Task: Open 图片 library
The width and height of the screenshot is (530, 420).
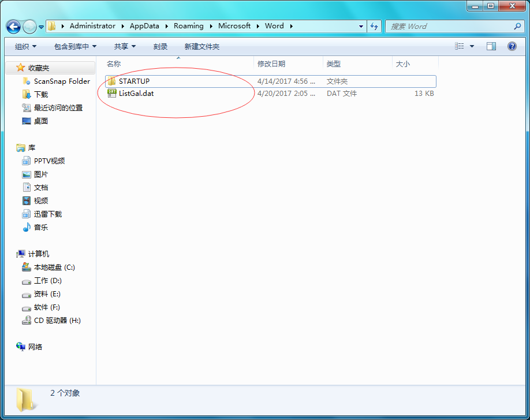Action: pyautogui.click(x=41, y=174)
